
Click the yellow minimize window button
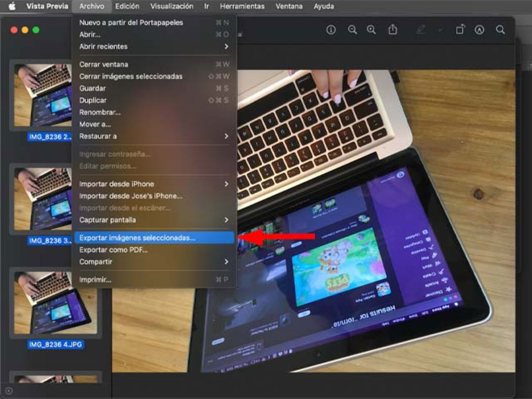click(x=25, y=30)
